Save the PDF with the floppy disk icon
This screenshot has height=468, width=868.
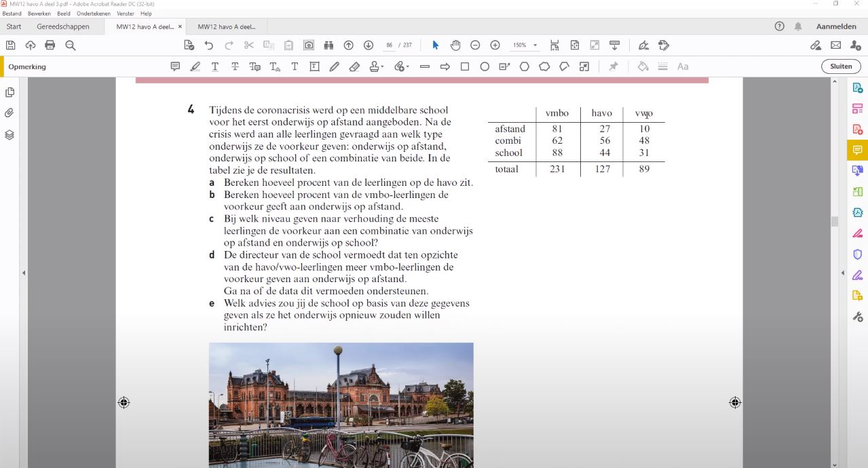(10, 45)
